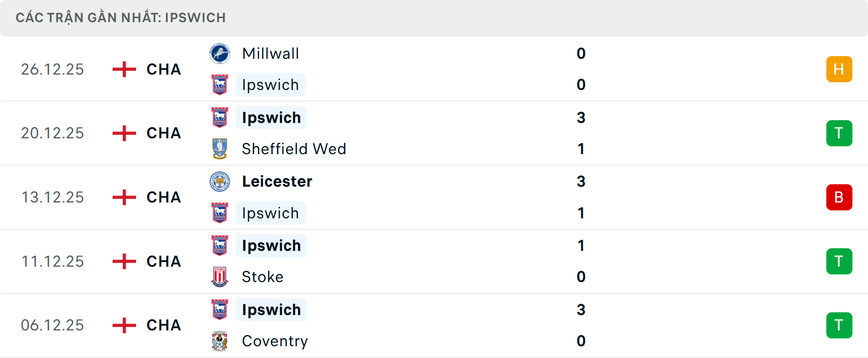Click the Millwall team name link
Screen dimensions: 868x358
(270, 53)
